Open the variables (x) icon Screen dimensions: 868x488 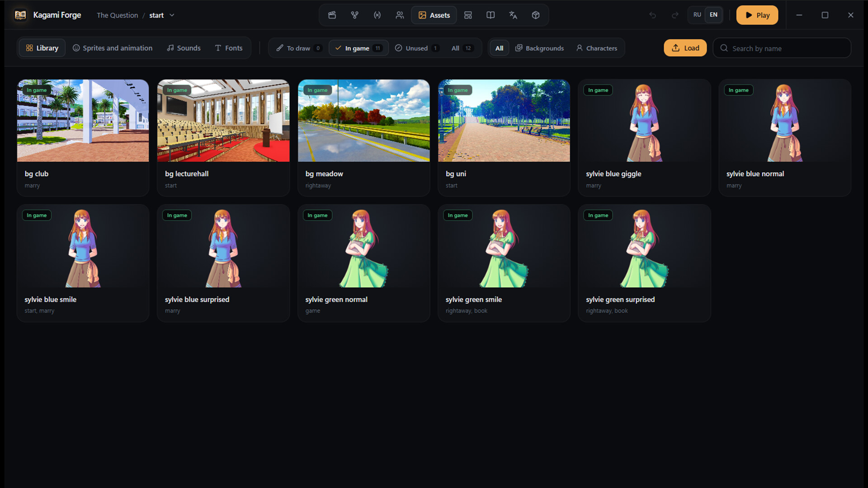(x=377, y=15)
